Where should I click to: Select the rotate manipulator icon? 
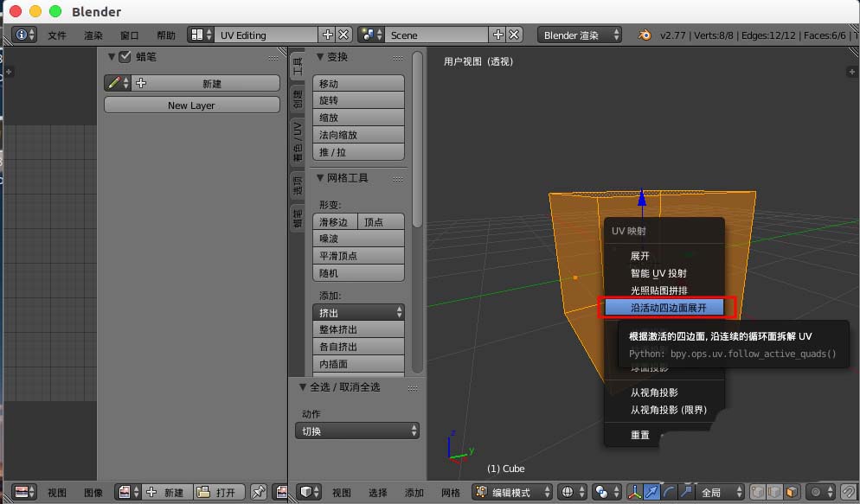click(669, 491)
